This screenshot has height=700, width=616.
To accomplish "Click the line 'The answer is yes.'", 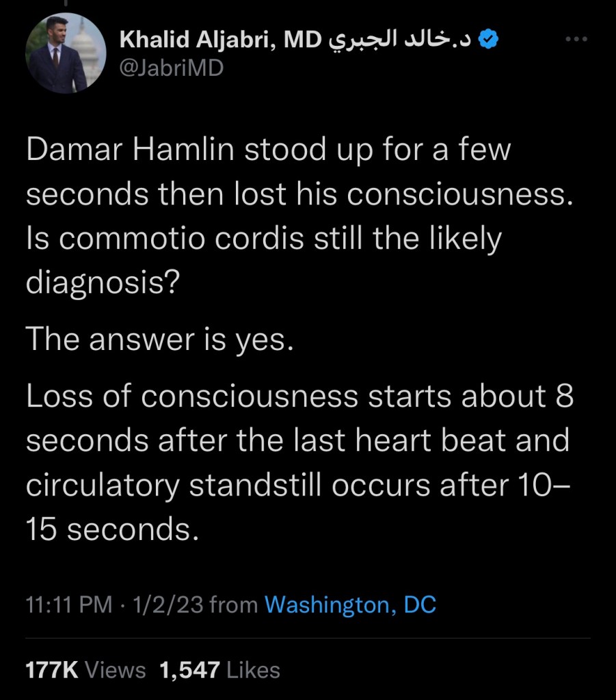I will tap(159, 339).
